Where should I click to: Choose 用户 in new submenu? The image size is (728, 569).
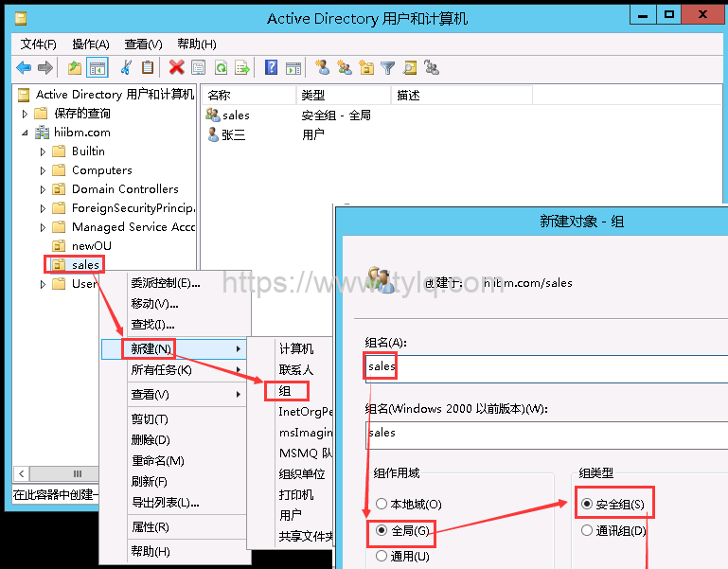point(291,515)
